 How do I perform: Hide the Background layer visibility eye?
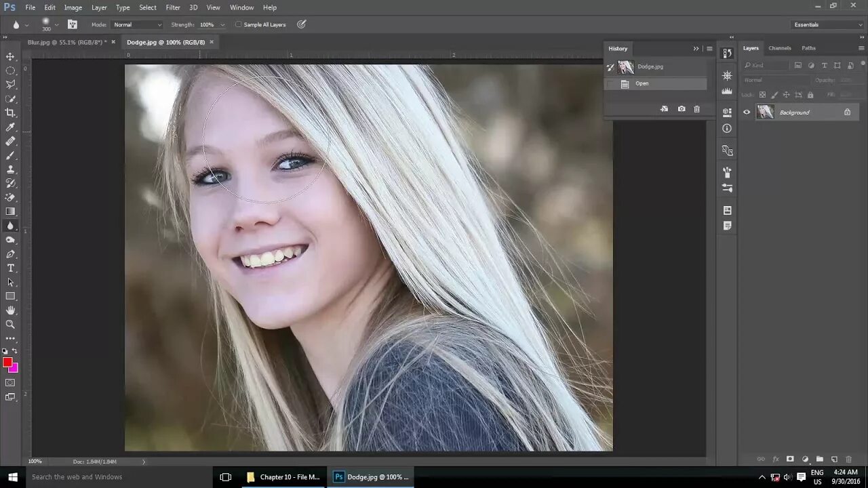(747, 113)
